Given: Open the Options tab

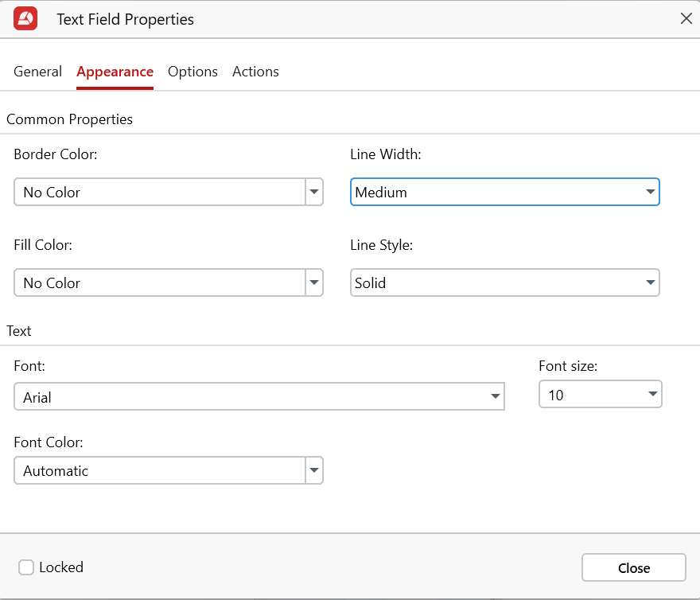Looking at the screenshot, I should [x=192, y=72].
